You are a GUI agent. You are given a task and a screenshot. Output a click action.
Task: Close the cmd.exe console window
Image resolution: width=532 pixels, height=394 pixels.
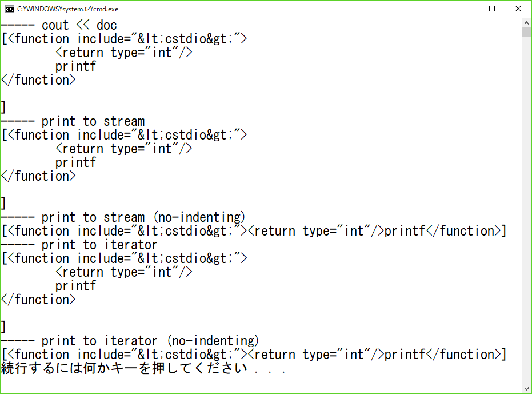(518, 9)
